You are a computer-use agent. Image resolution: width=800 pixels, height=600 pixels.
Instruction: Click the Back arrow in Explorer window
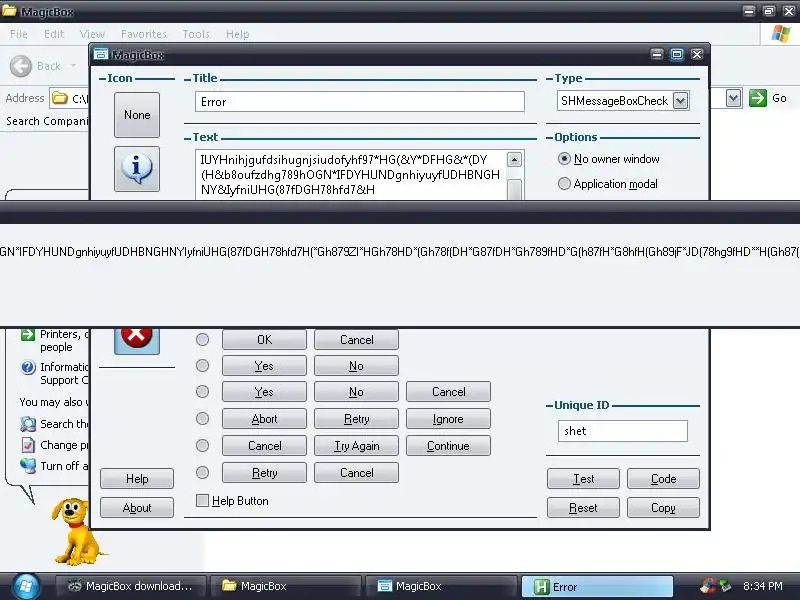point(21,66)
